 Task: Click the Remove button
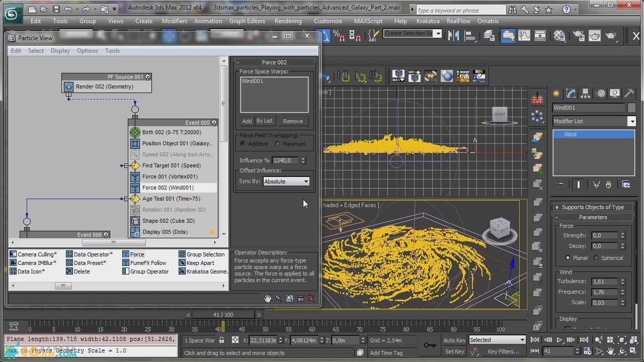[293, 121]
